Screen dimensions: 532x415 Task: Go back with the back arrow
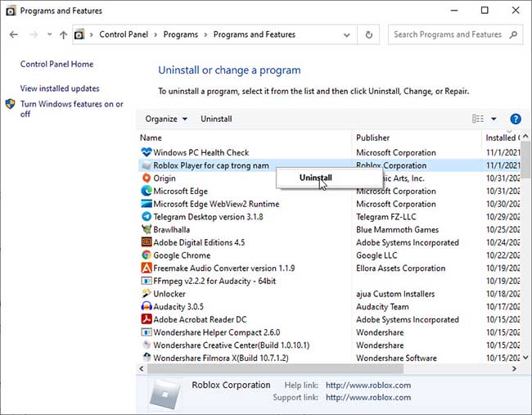click(x=14, y=34)
